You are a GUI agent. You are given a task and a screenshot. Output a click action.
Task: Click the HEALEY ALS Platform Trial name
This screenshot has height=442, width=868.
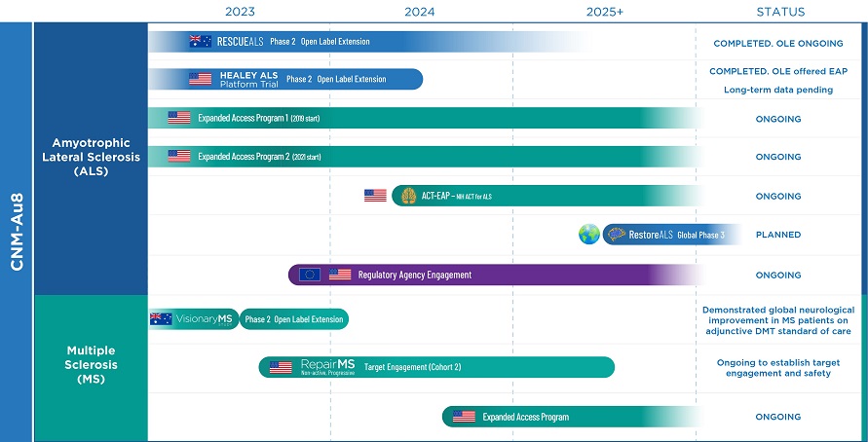coord(249,80)
